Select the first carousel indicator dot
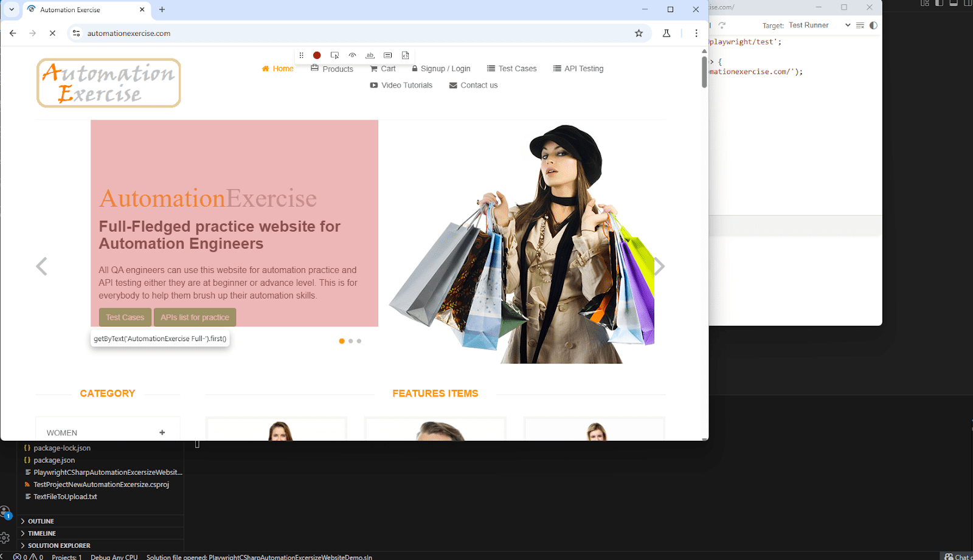This screenshot has height=560, width=973. 342,341
